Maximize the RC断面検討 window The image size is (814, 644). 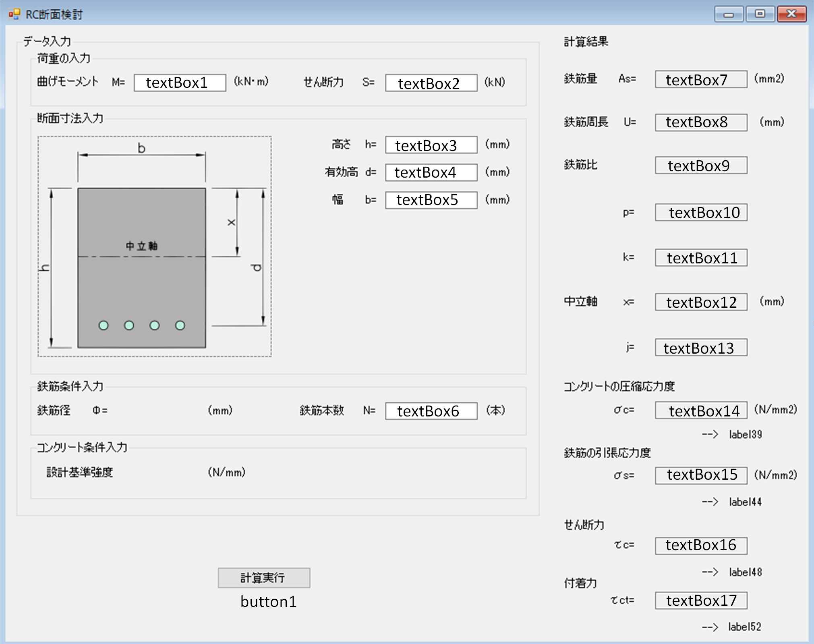click(760, 14)
